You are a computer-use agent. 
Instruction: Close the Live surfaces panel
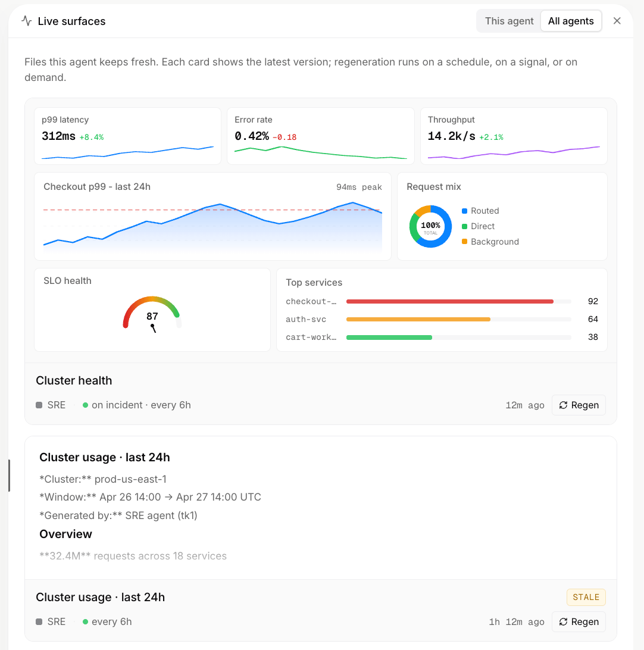point(617,21)
